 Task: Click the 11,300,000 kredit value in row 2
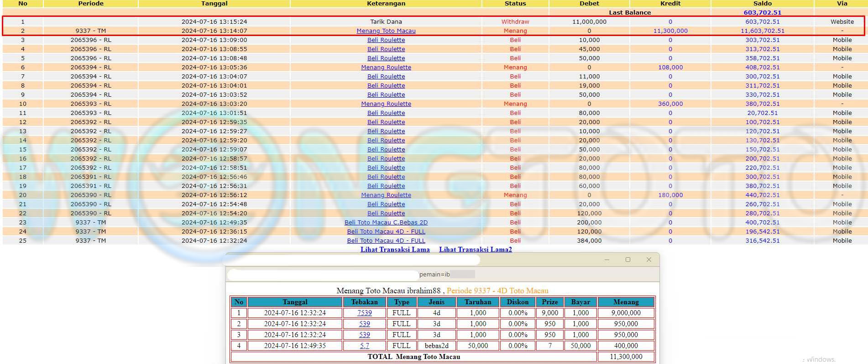tap(670, 31)
